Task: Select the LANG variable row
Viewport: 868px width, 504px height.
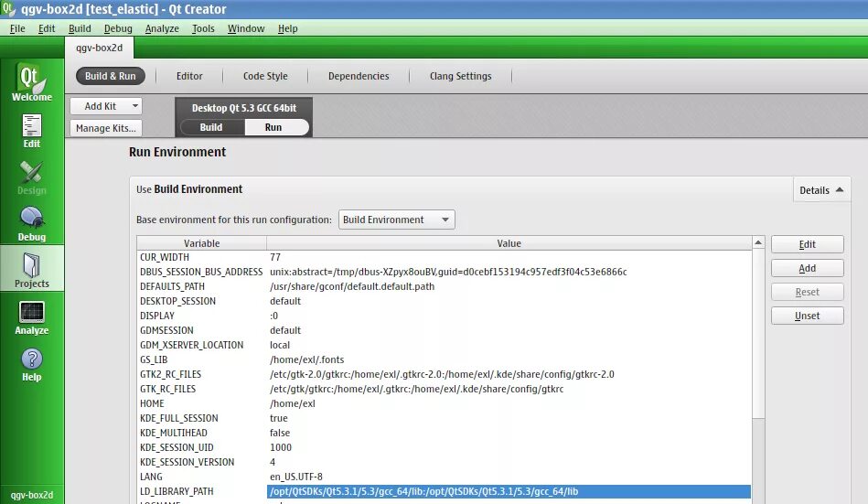Action: (444, 477)
